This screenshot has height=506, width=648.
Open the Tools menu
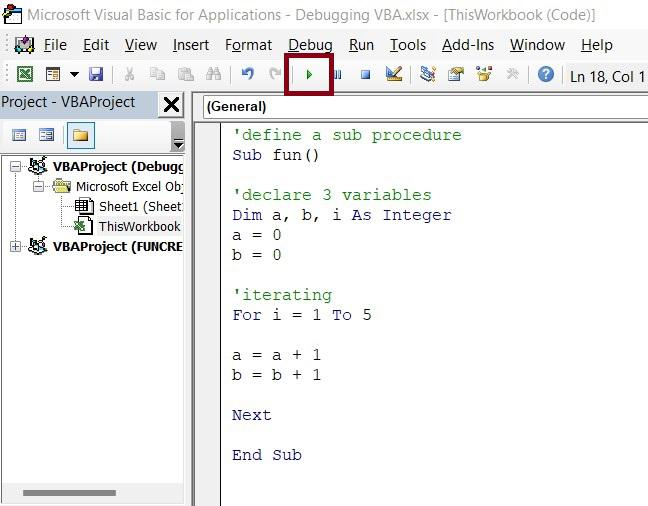coord(408,45)
